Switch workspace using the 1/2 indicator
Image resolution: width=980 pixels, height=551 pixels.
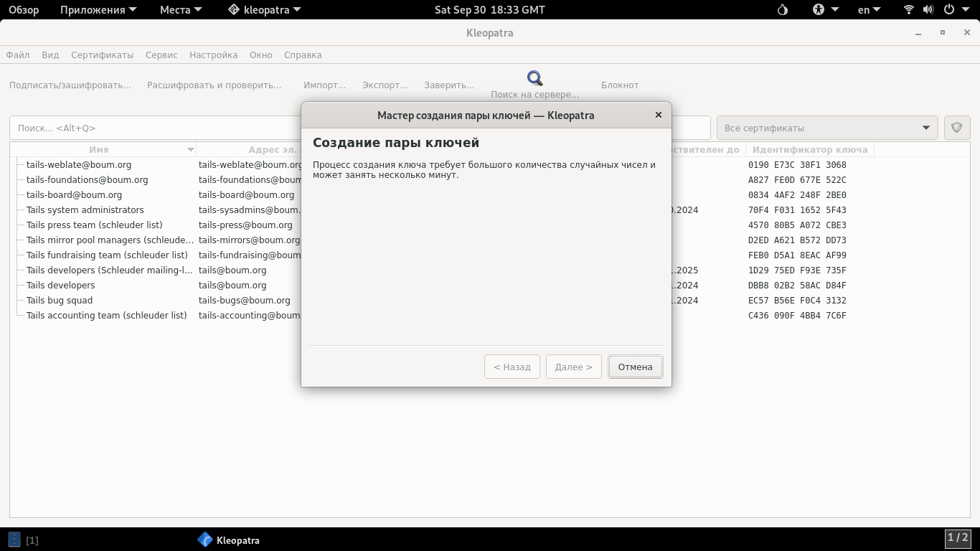click(x=957, y=538)
